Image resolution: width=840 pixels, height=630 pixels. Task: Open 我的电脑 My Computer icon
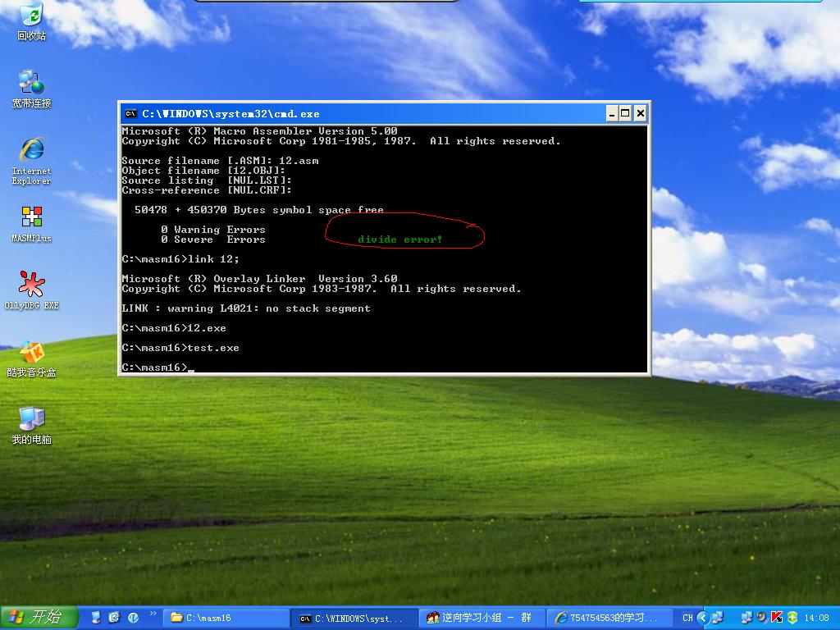(x=32, y=426)
